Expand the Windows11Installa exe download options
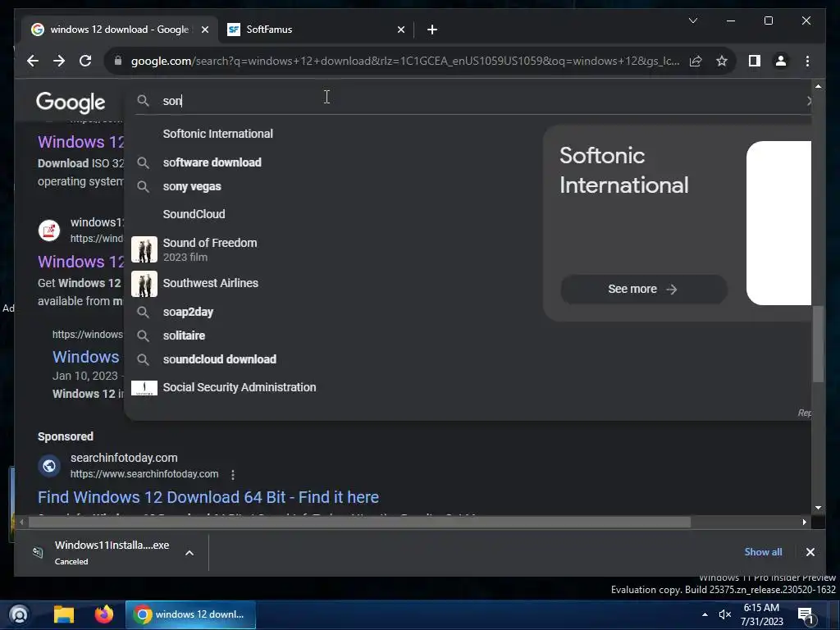The image size is (840, 630). pos(189,553)
